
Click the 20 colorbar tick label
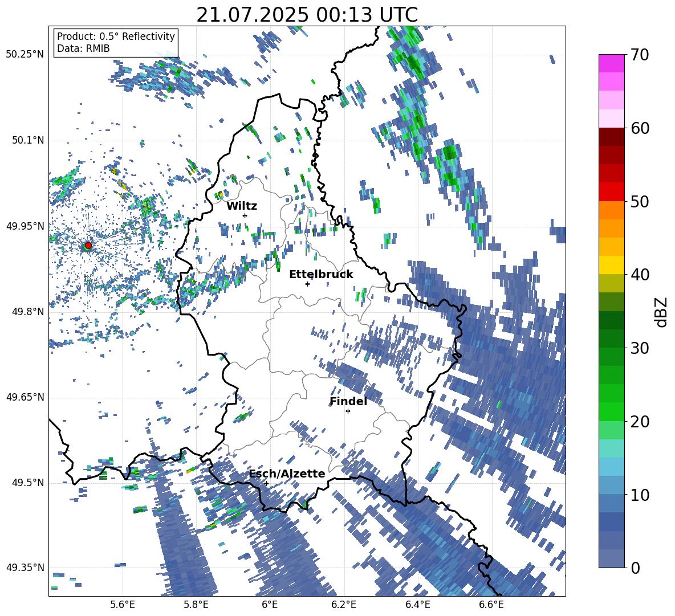(640, 422)
